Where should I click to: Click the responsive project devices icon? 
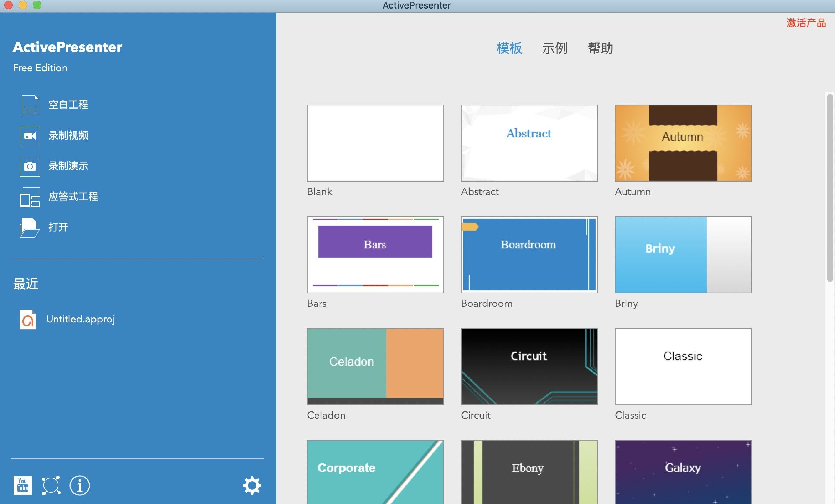point(30,197)
